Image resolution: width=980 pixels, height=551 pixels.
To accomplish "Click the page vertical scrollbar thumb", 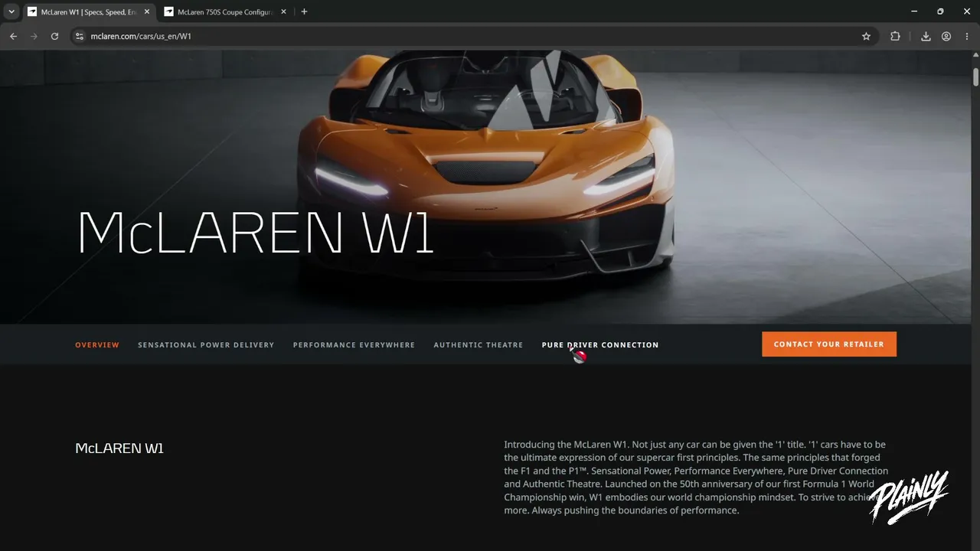I will tap(975, 77).
